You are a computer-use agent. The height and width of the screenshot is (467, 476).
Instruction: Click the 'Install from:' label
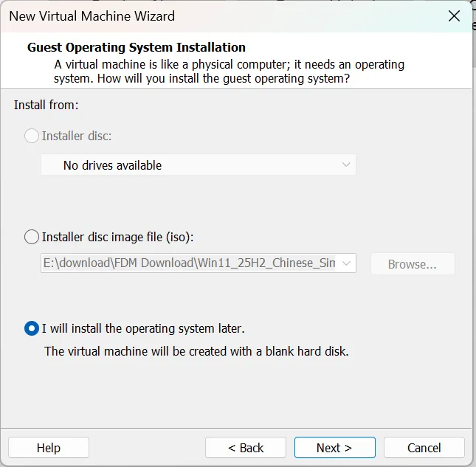[x=46, y=105]
